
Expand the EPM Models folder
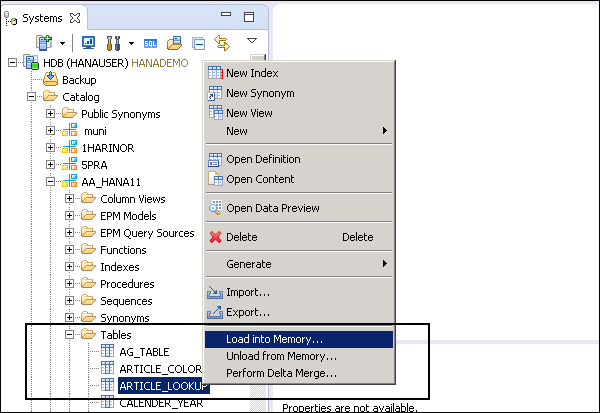[x=69, y=215]
